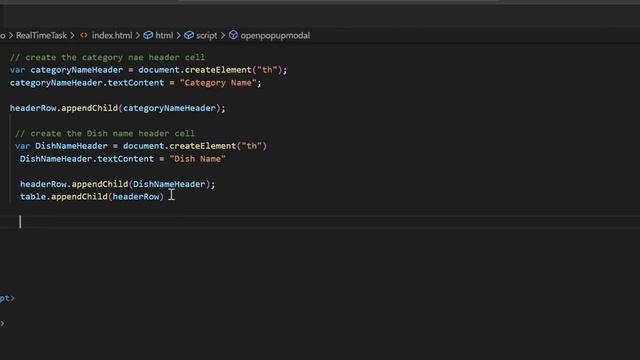Click comment "create the Dish name header cell"

105,133
